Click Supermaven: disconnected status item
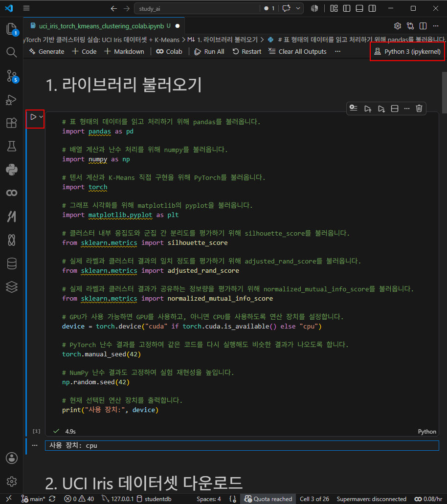447x504 pixels. [x=371, y=499]
